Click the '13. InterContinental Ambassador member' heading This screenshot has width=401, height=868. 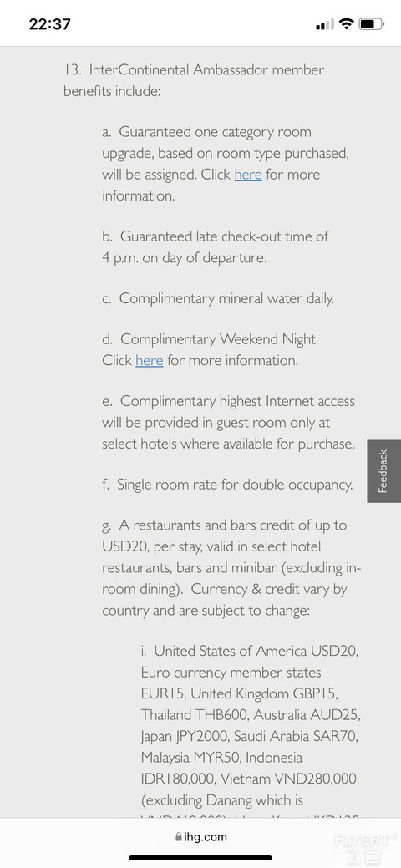[x=194, y=70]
